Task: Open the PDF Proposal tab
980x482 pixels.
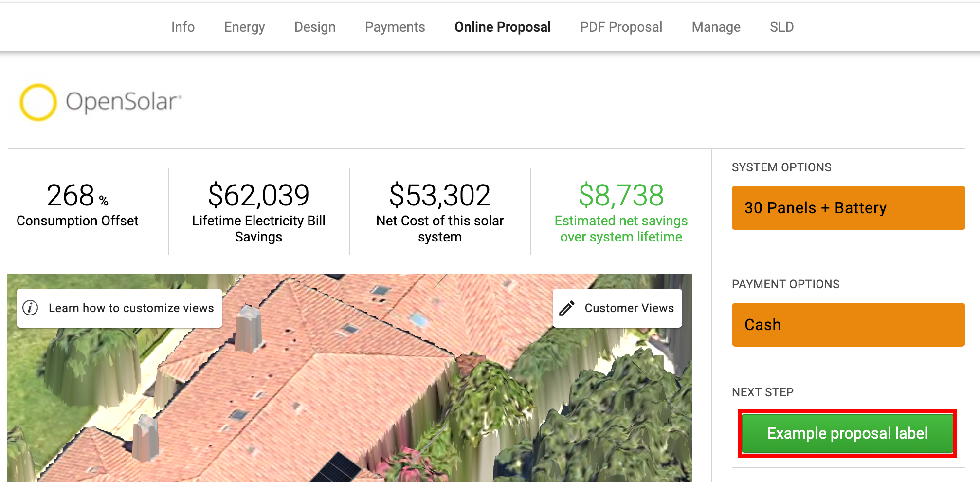Action: 621,27
